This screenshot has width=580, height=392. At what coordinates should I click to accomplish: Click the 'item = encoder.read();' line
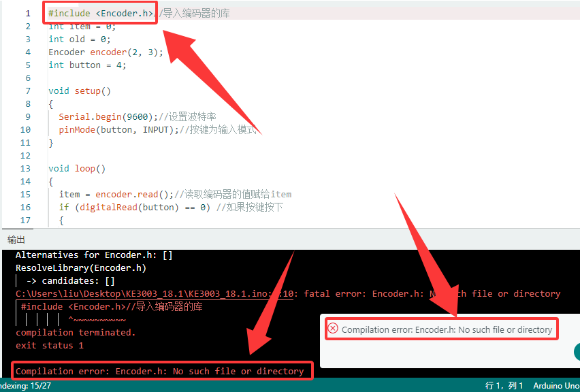(175, 195)
